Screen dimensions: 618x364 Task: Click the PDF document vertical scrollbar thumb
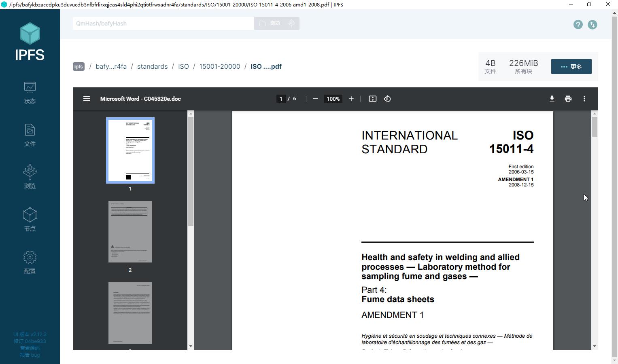click(595, 127)
